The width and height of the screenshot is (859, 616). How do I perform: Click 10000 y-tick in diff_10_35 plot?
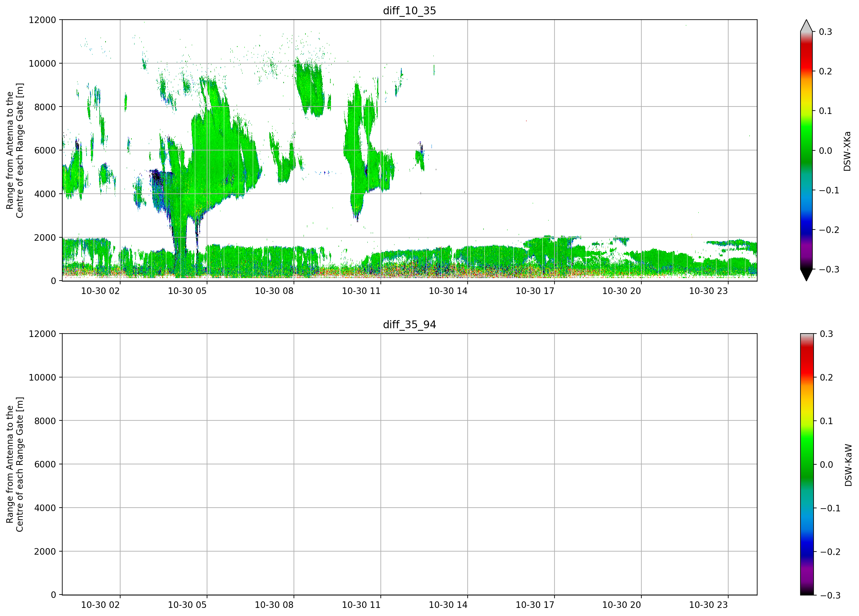42,63
